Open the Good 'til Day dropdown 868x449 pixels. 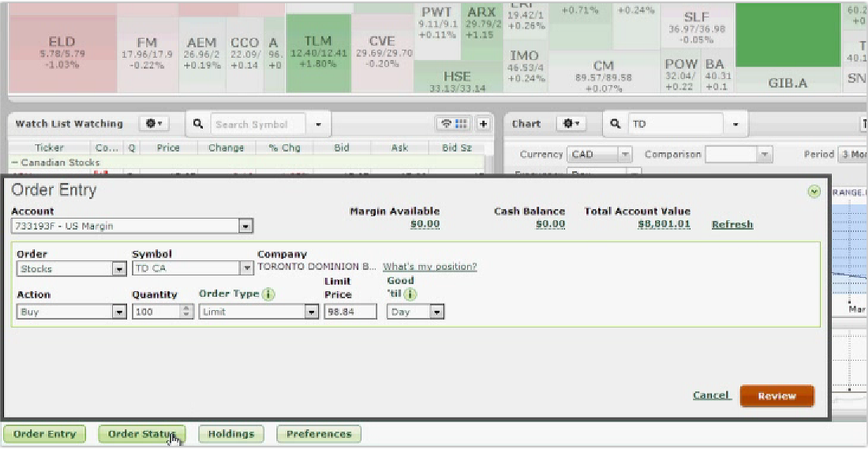pyautogui.click(x=437, y=312)
